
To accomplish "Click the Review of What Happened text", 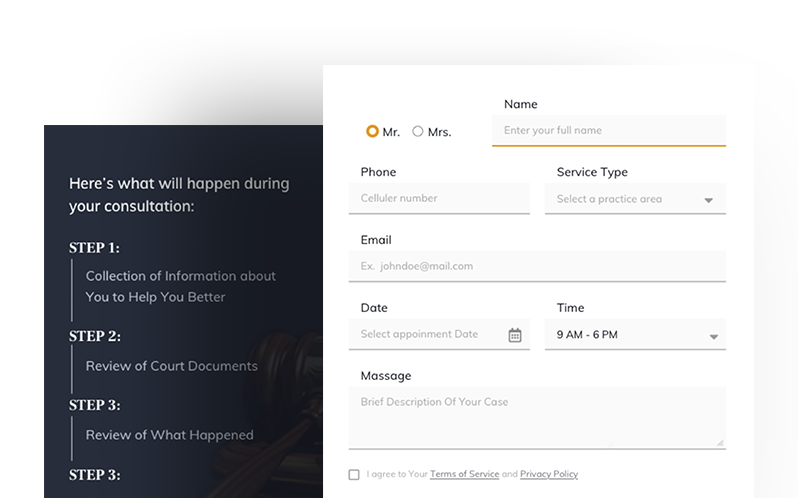I will coord(169,435).
